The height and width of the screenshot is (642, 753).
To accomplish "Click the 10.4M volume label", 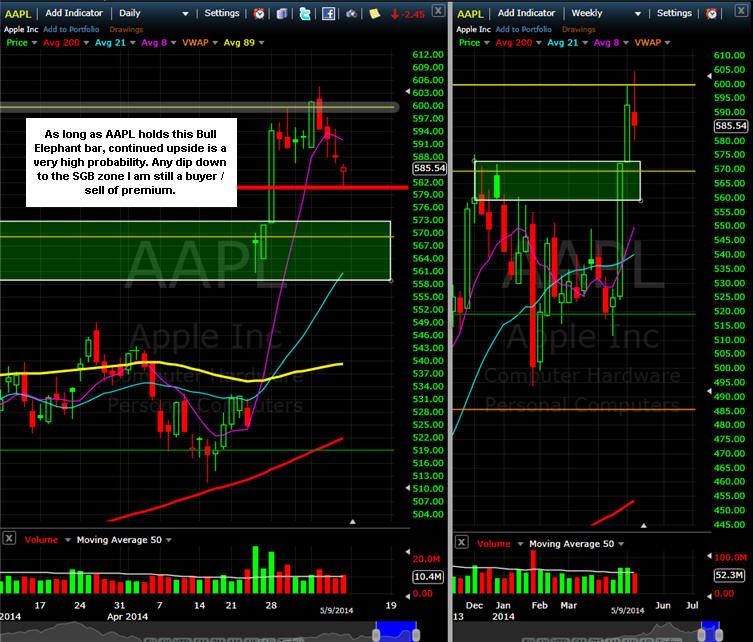I will (x=428, y=577).
